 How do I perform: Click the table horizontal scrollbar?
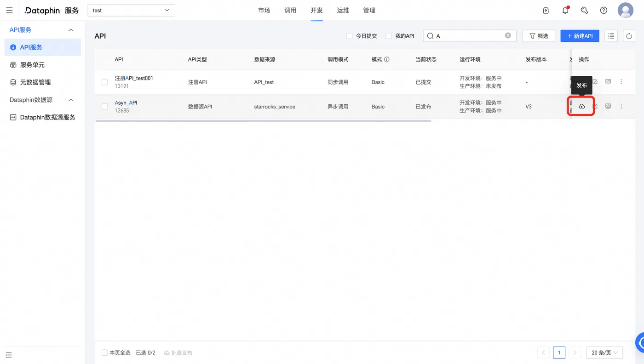tap(264, 121)
